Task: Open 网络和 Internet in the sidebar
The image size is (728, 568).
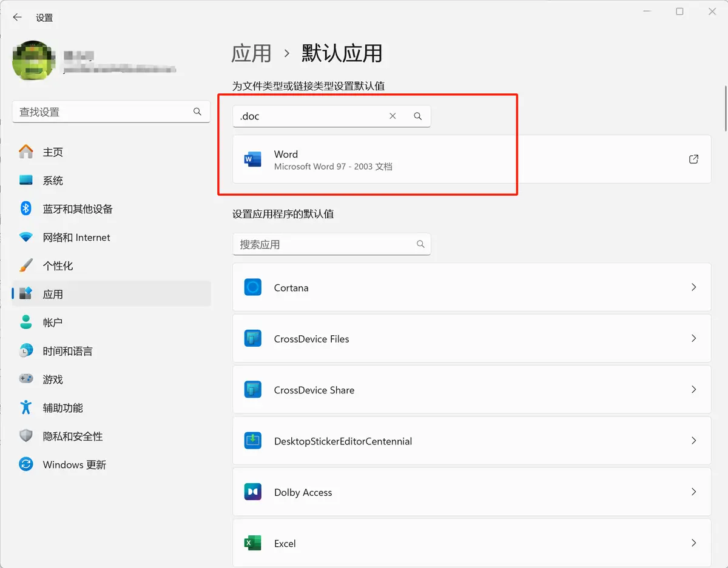Action: 112,238
